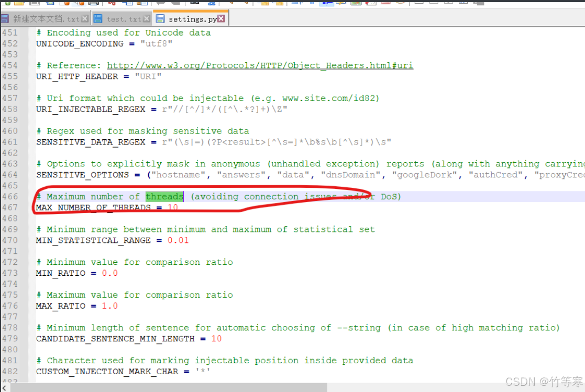Viewport: 585px width, 392px height.
Task: Close the settings.py tab
Action: coord(221,19)
